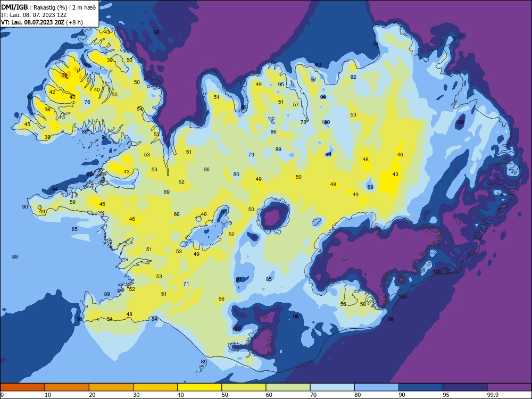Screen dimensions: 532x399
Task: Click the legend tick label '10'
Action: (x=48, y=395)
